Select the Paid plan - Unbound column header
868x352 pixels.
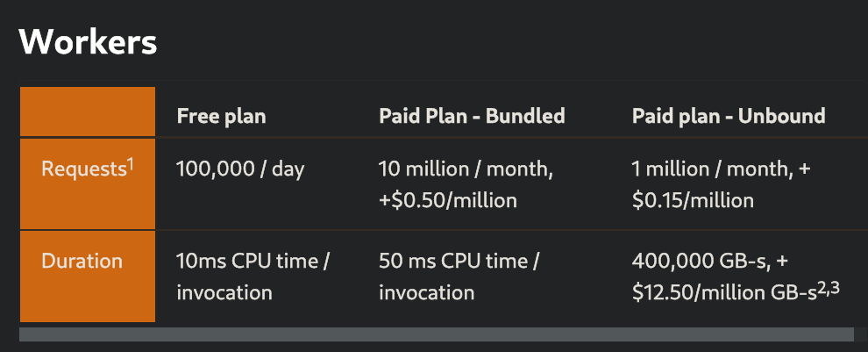(729, 116)
